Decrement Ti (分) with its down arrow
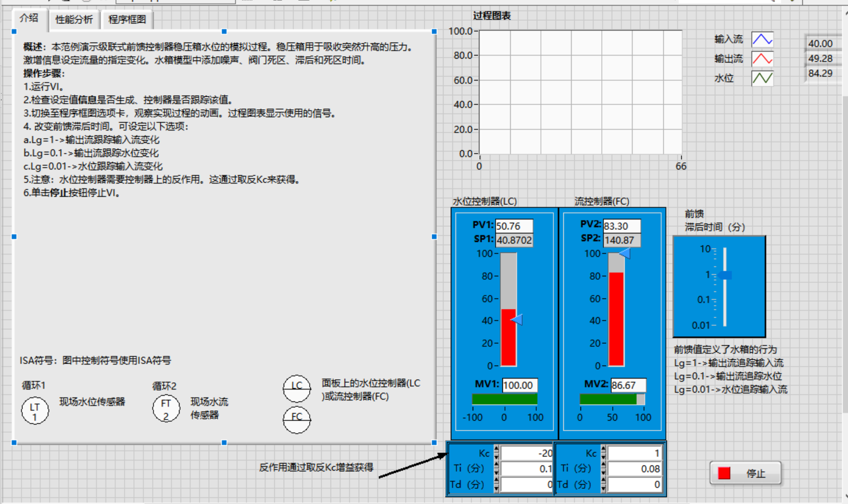The image size is (848, 504). pyautogui.click(x=497, y=471)
